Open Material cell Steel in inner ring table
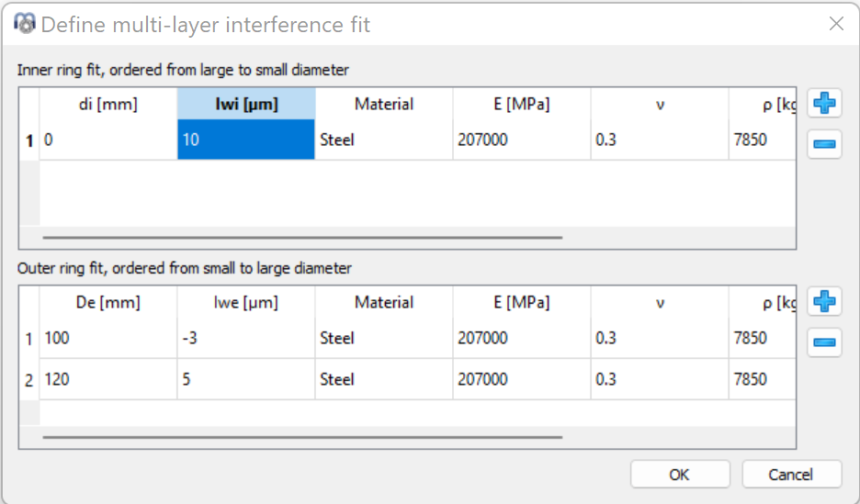Viewport: 860px width, 504px height. (384, 140)
